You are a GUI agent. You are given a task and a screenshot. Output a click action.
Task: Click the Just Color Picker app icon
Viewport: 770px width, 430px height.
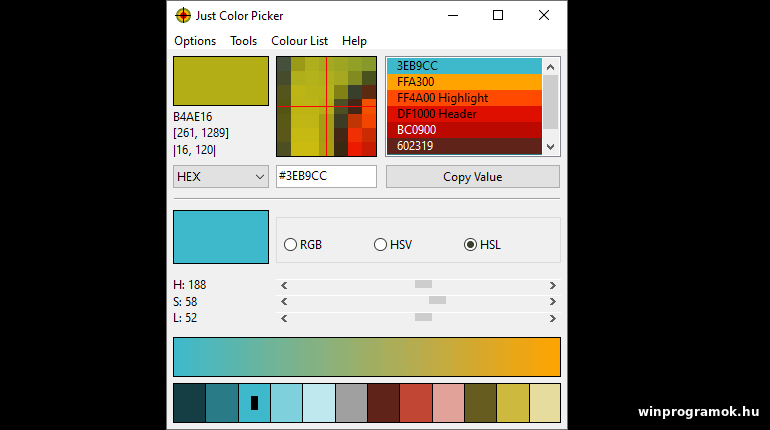pyautogui.click(x=183, y=16)
